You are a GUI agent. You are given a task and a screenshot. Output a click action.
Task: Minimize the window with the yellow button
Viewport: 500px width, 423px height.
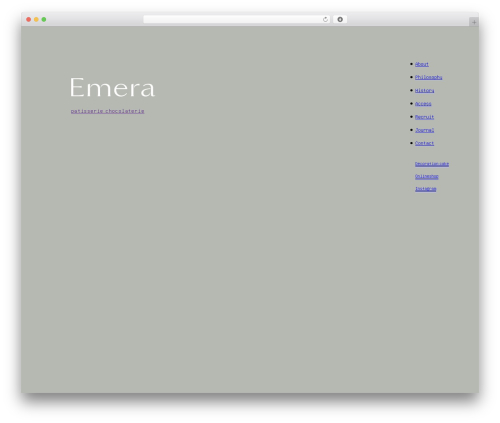36,19
